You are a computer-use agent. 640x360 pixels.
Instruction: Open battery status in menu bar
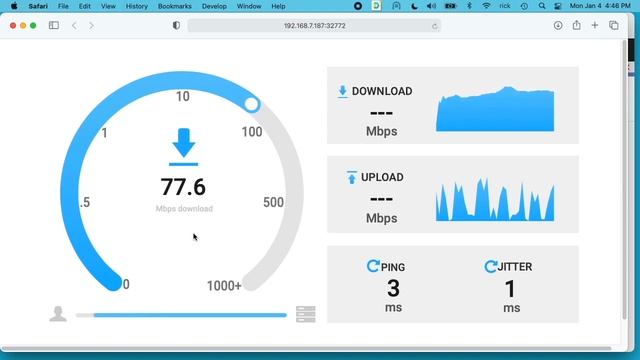pyautogui.click(x=450, y=6)
